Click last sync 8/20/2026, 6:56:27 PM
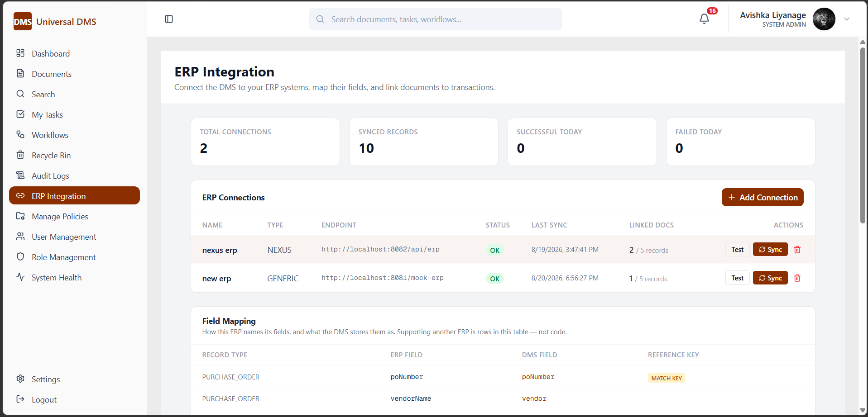 pyautogui.click(x=565, y=278)
